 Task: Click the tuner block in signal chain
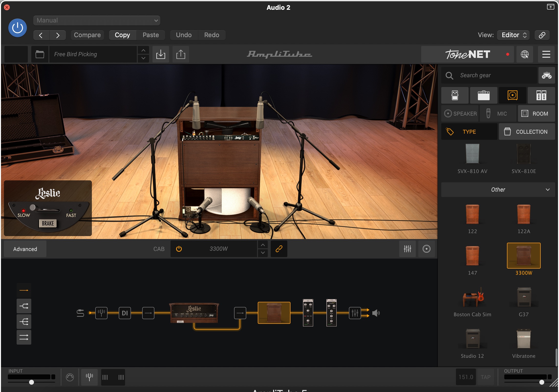pos(101,313)
